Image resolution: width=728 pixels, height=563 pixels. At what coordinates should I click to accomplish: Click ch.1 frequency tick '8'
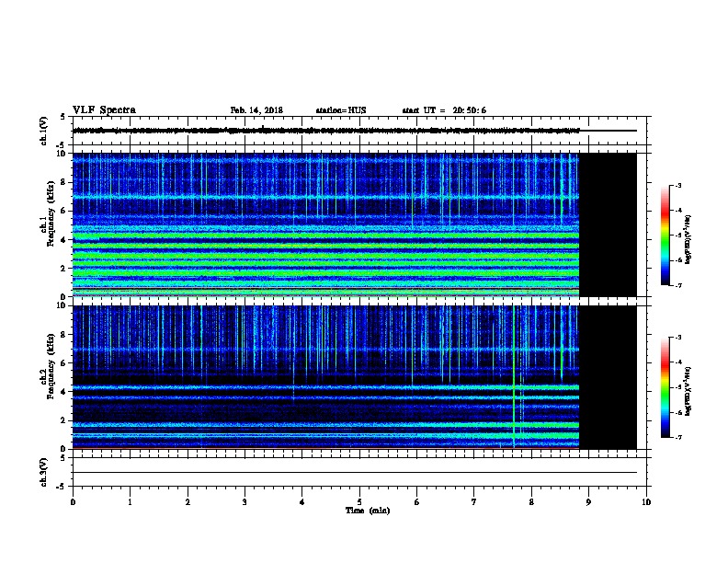63,182
